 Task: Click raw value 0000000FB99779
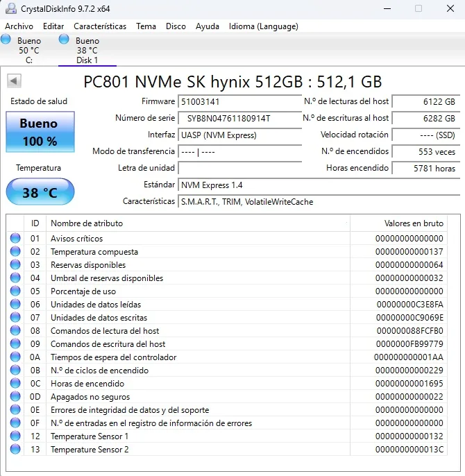[409, 344]
